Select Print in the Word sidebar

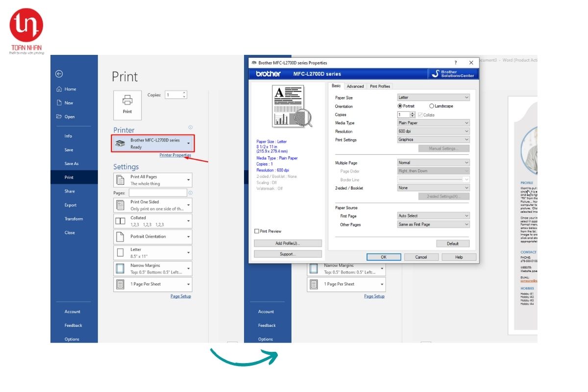coord(74,177)
